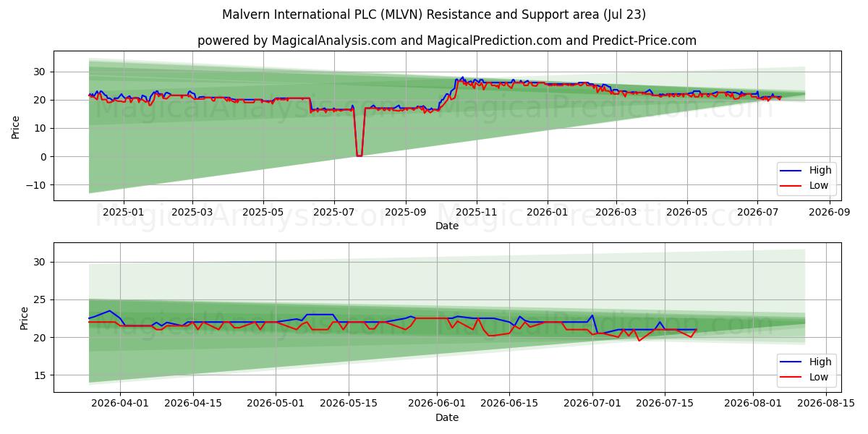Click the bottom chart '2026-07-15' date label
Viewport: 868px width, 434px height.
(664, 404)
